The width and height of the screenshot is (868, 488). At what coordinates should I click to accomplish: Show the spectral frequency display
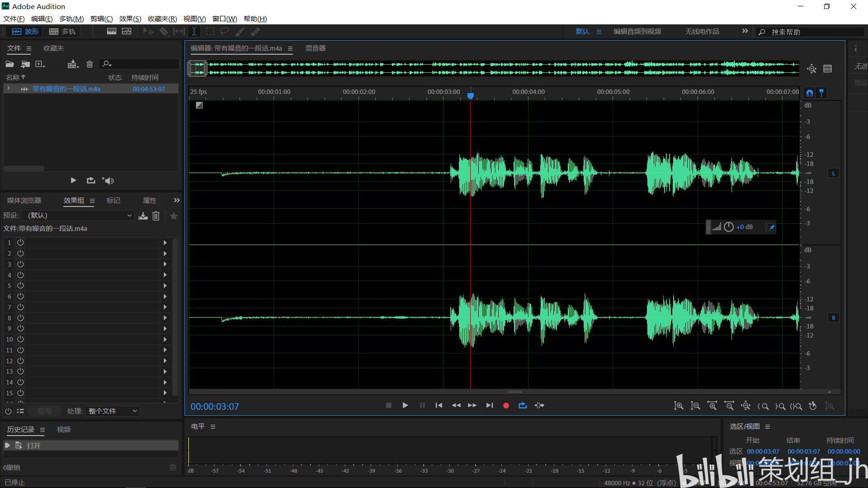coord(112,32)
